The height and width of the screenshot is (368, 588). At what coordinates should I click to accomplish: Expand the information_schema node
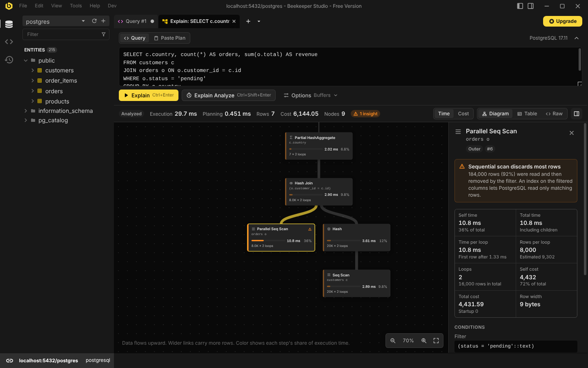tap(26, 111)
